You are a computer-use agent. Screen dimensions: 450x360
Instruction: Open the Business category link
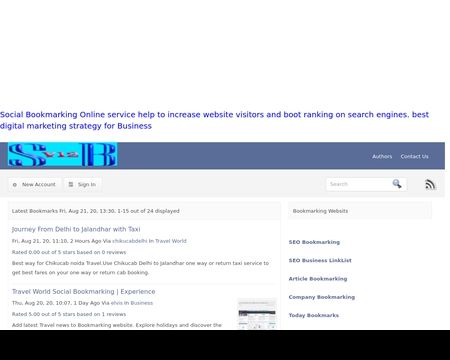142,303
